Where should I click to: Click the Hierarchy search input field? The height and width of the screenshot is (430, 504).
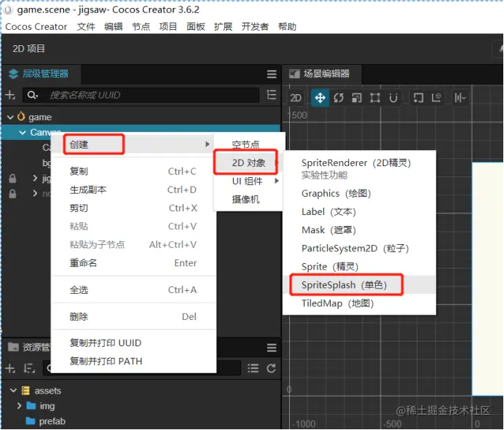(x=141, y=95)
